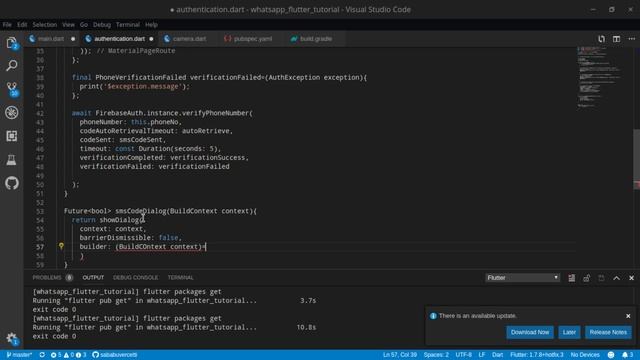Close the bottom panel
This screenshot has height=360, width=640.
[x=631, y=278]
